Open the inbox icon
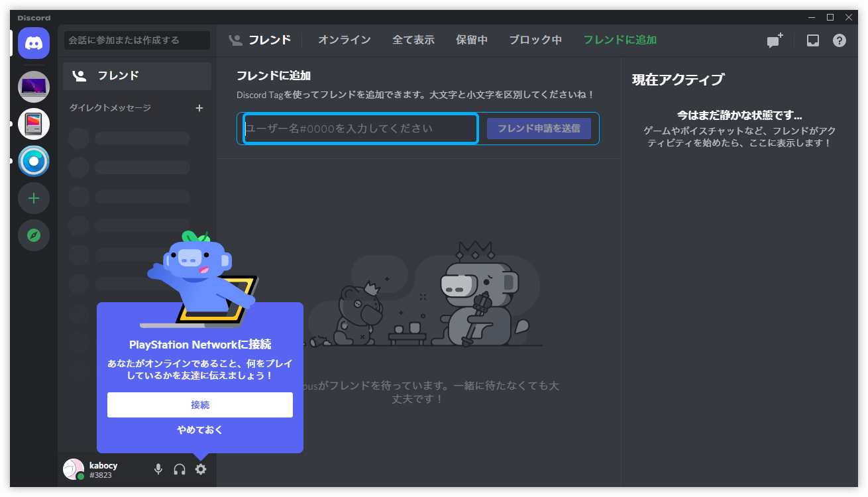The image size is (868, 497). (x=812, y=40)
